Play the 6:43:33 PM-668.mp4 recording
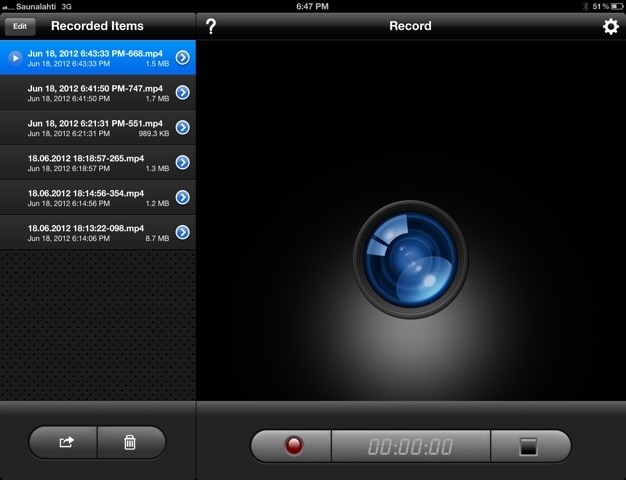The width and height of the screenshot is (626, 480). [15, 58]
